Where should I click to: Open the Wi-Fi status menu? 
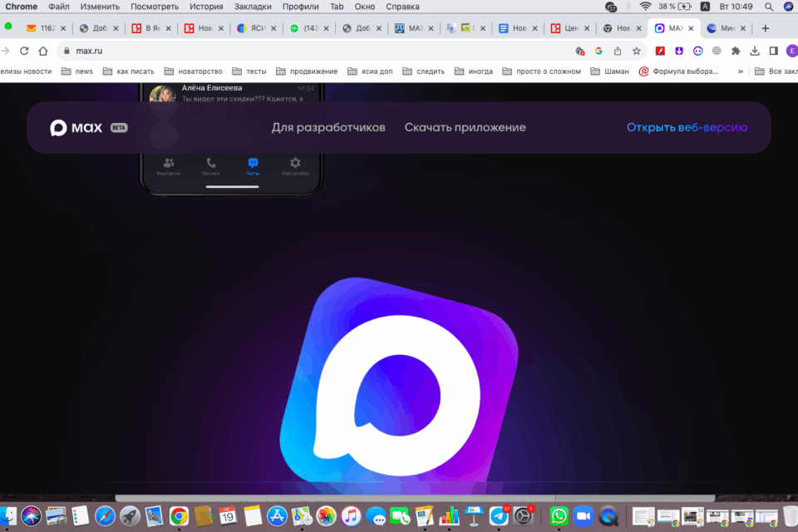click(x=645, y=7)
